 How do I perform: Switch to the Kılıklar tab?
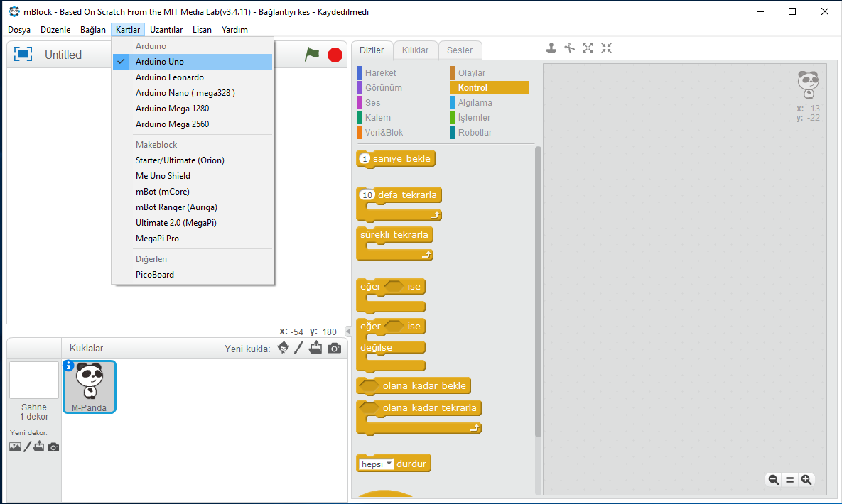[x=415, y=50]
